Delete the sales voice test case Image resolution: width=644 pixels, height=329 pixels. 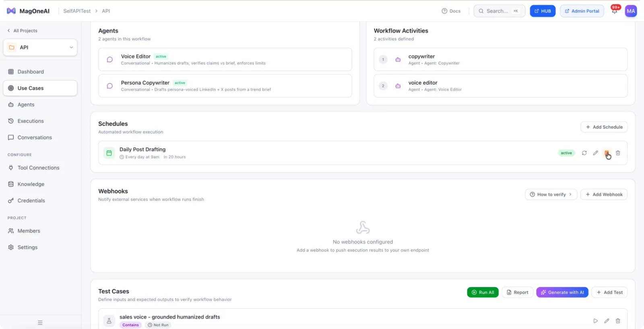coord(618,321)
